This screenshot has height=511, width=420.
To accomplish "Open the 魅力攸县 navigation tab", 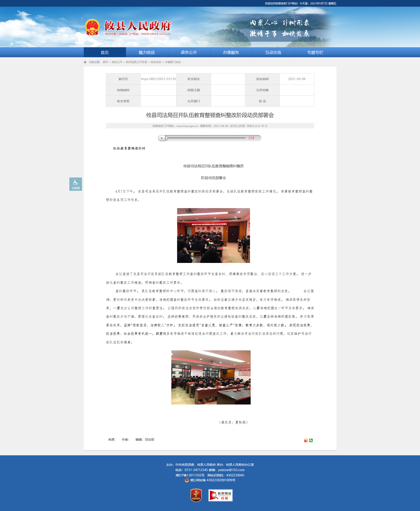I will [x=147, y=52].
